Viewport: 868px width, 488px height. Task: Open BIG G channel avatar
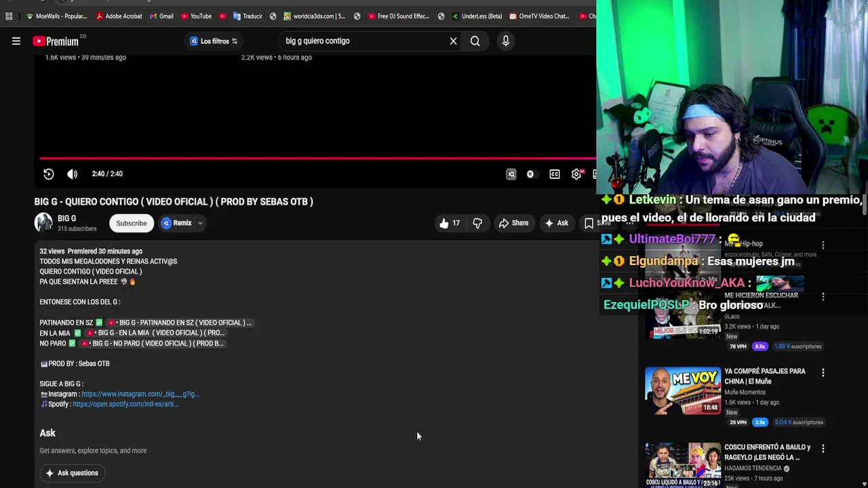[x=43, y=223]
